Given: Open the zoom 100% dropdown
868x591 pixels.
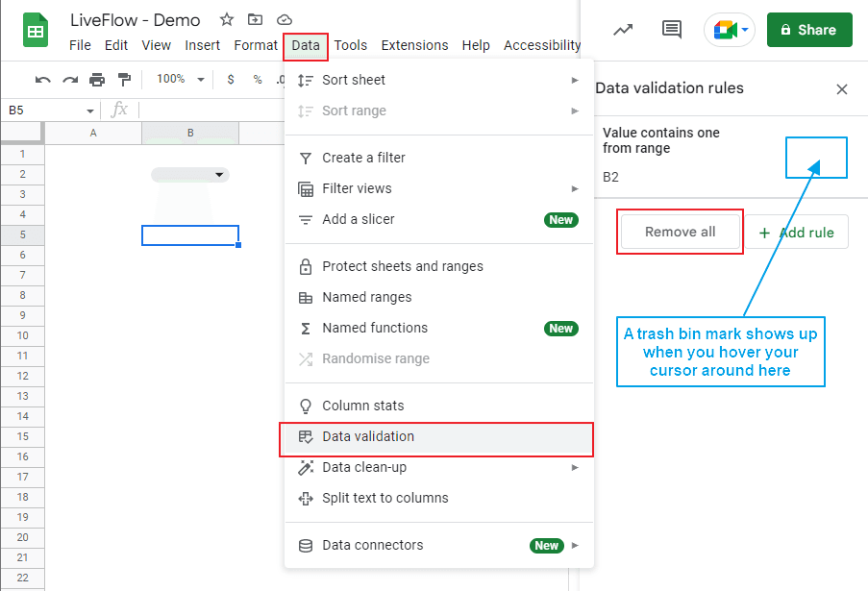Looking at the screenshot, I should tap(181, 79).
